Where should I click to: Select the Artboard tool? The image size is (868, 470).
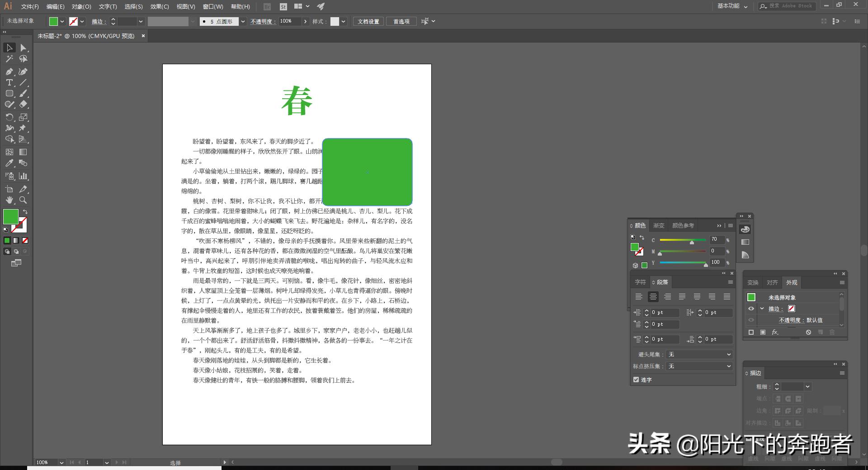click(9, 189)
